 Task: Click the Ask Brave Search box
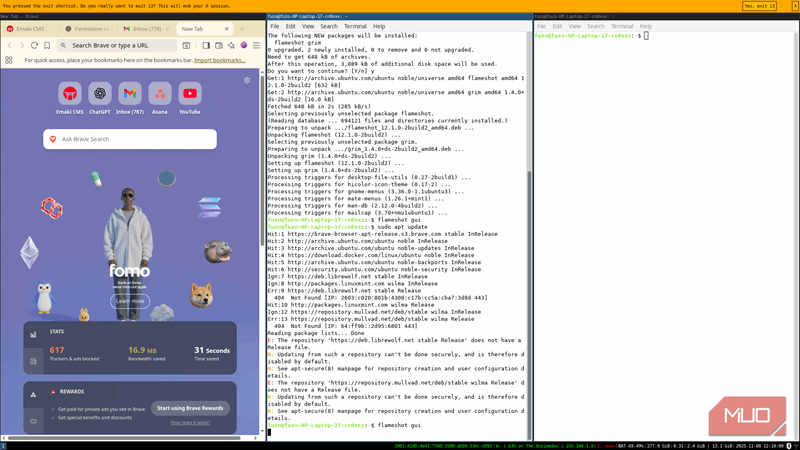pyautogui.click(x=130, y=139)
